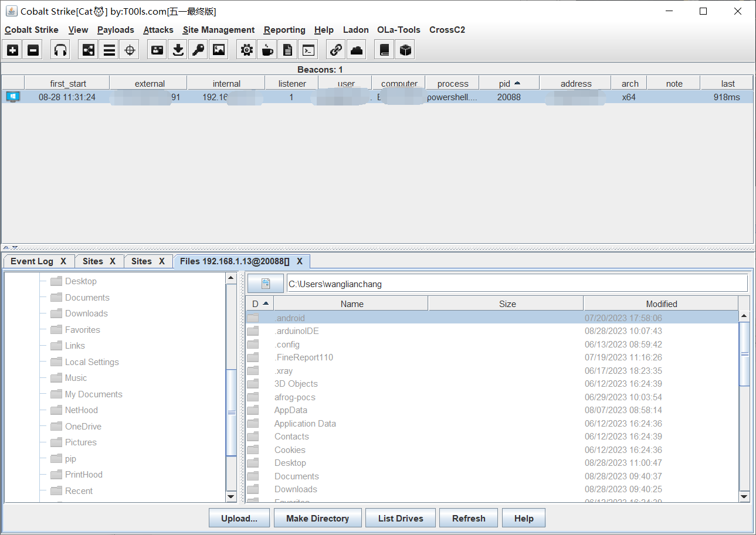Switch to session table view icon

click(109, 50)
